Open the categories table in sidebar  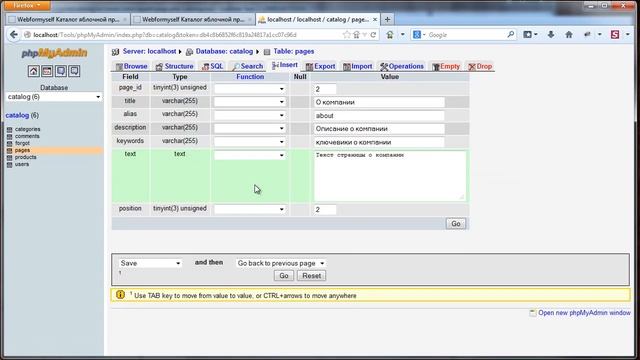[x=27, y=129]
